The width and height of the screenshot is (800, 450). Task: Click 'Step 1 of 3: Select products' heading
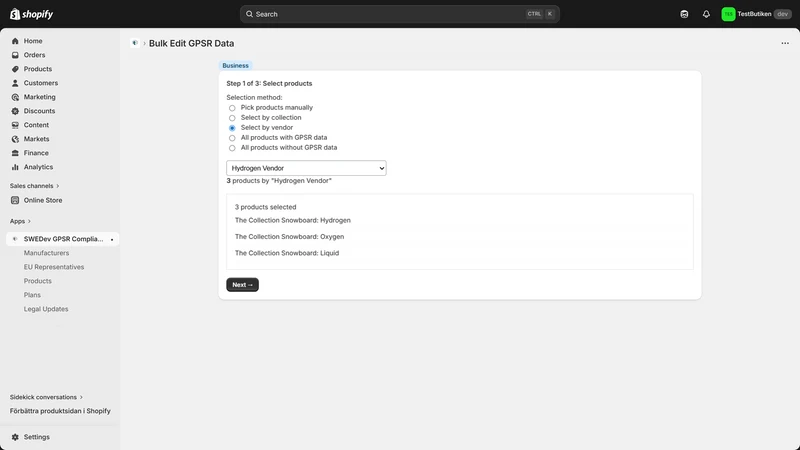(269, 84)
